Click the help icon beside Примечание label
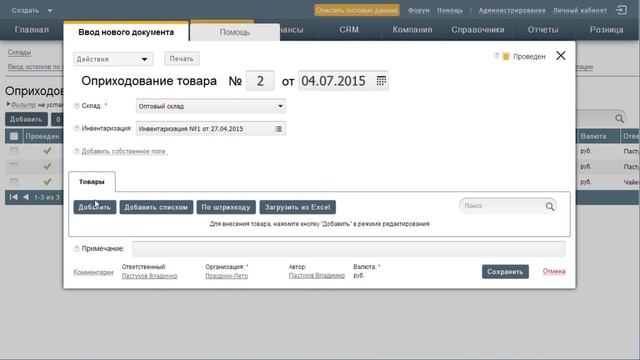Screen dimensions: 640x360 [76, 249]
